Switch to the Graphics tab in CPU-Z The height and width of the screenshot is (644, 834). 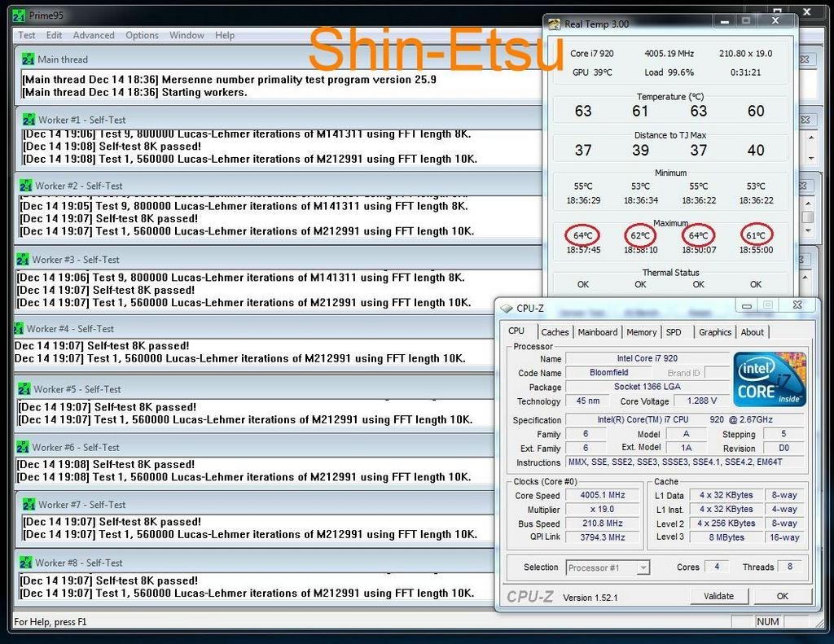point(715,332)
